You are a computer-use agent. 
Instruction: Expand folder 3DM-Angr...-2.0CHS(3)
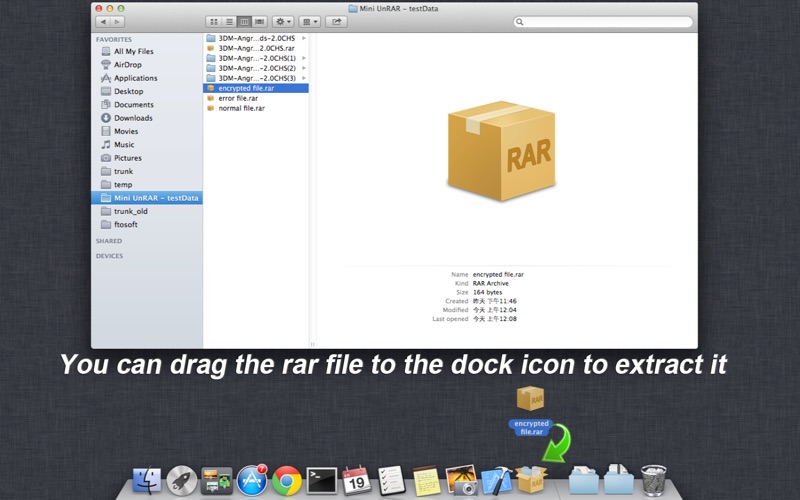click(x=304, y=78)
